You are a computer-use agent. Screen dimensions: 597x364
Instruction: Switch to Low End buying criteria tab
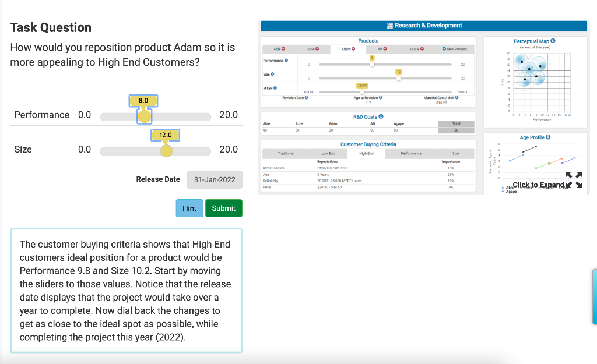click(328, 154)
